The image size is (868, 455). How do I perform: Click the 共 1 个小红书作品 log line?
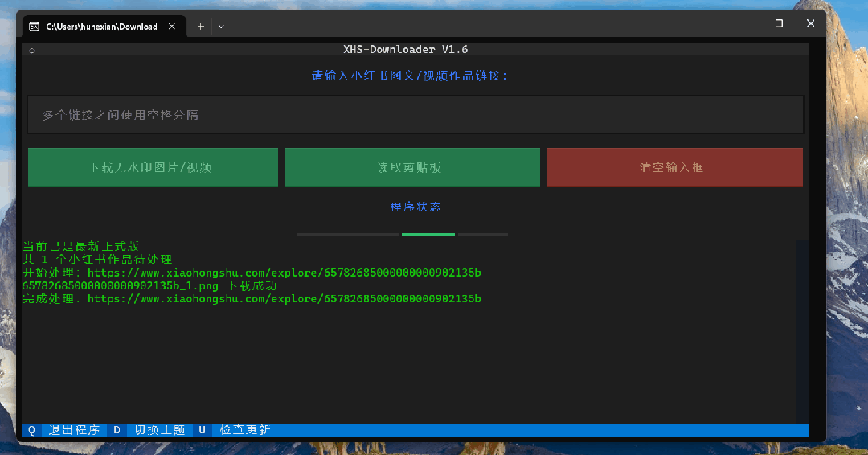click(97, 259)
